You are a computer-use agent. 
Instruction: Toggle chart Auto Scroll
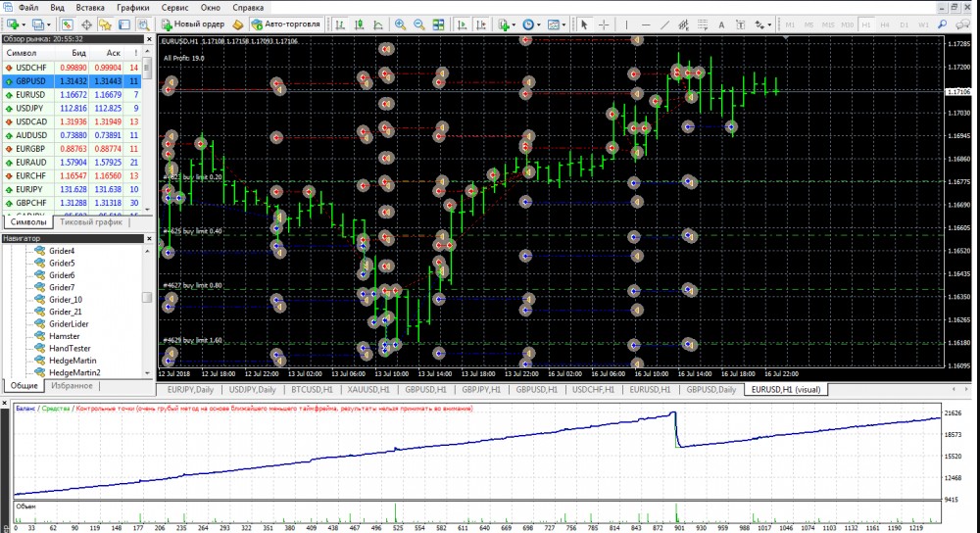[x=462, y=24]
